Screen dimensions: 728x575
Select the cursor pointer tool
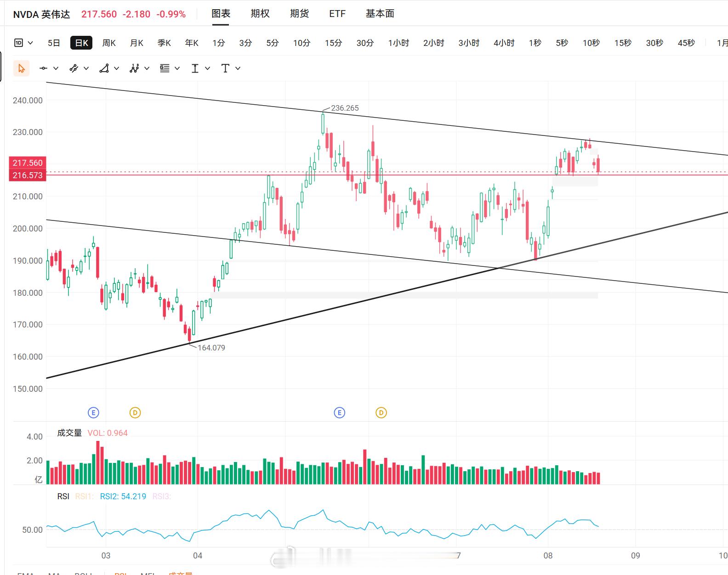pyautogui.click(x=21, y=68)
